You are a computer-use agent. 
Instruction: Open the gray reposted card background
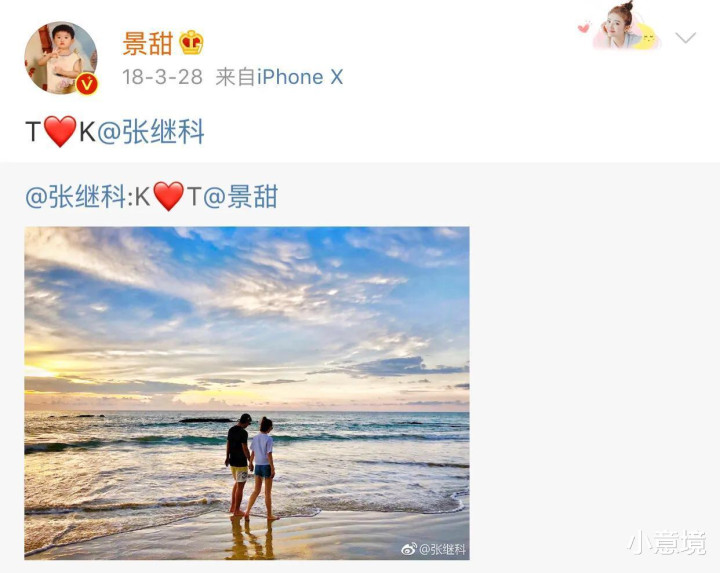(592, 367)
